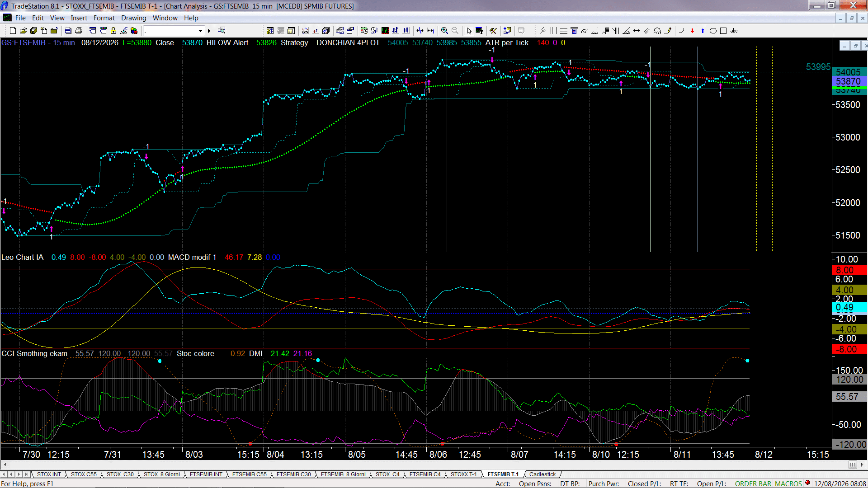This screenshot has width=868, height=488.
Task: Open the Window menu
Action: coord(165,18)
